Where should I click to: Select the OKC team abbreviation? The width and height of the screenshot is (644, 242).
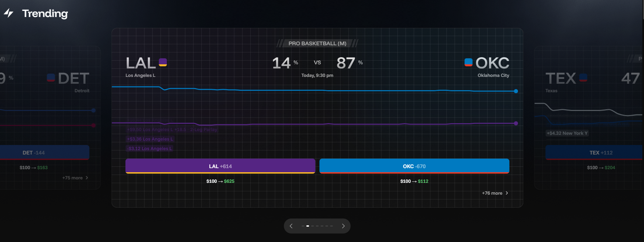point(492,63)
